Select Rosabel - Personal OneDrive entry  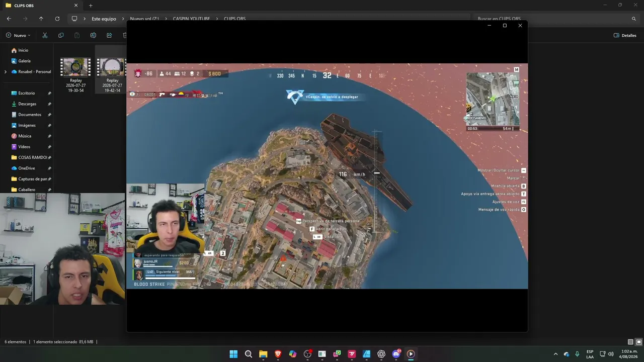pyautogui.click(x=31, y=72)
